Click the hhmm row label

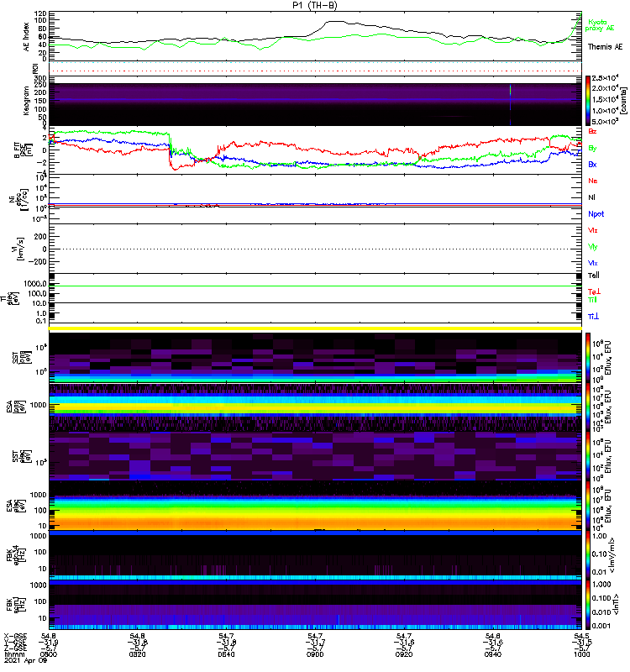tap(14, 654)
